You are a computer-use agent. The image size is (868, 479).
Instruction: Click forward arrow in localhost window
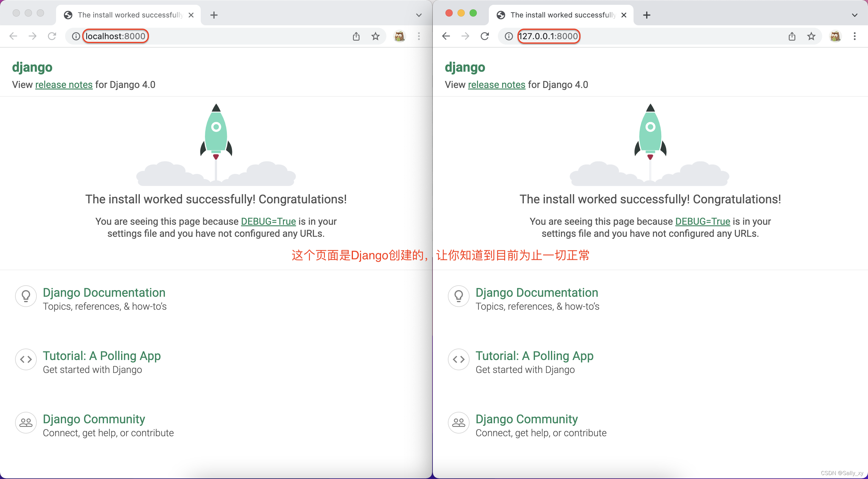(32, 36)
